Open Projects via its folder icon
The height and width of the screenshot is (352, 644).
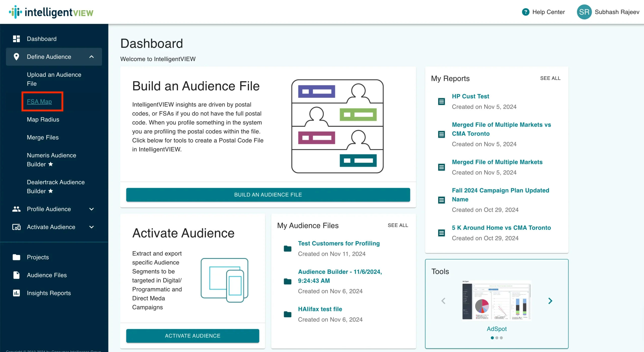(x=16, y=257)
